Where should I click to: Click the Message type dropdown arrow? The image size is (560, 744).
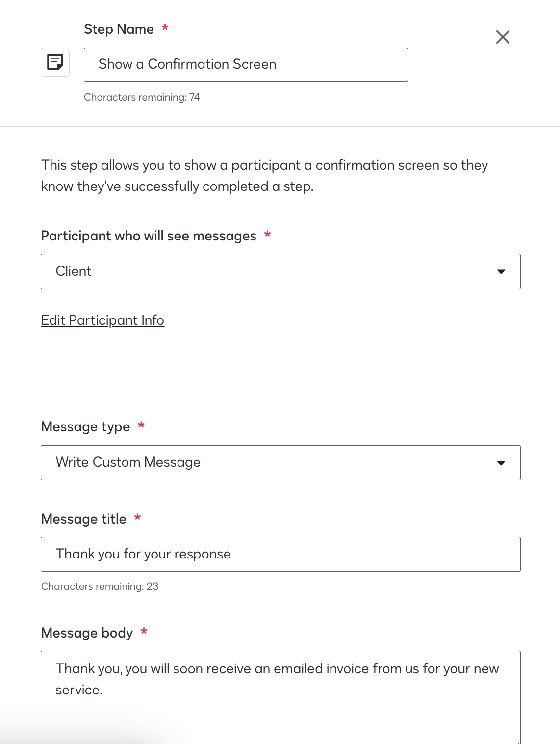pos(501,463)
